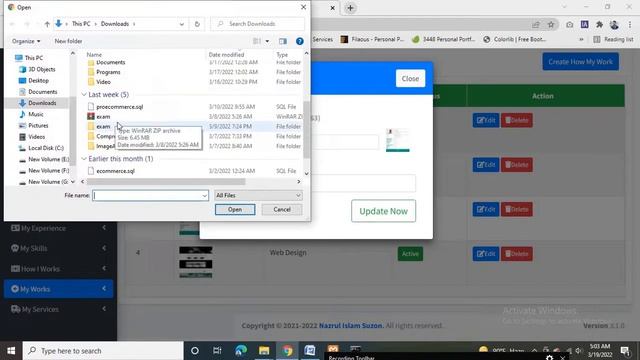Image resolution: width=640 pixels, height=360 pixels.
Task: Click Chrome icon in taskbar
Action: 287,351
